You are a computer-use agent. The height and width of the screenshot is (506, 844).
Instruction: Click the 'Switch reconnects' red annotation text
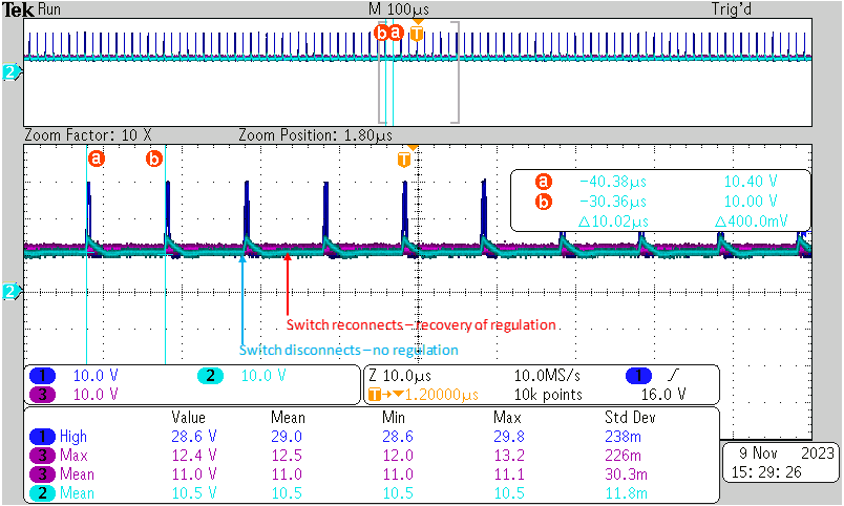[x=421, y=325]
